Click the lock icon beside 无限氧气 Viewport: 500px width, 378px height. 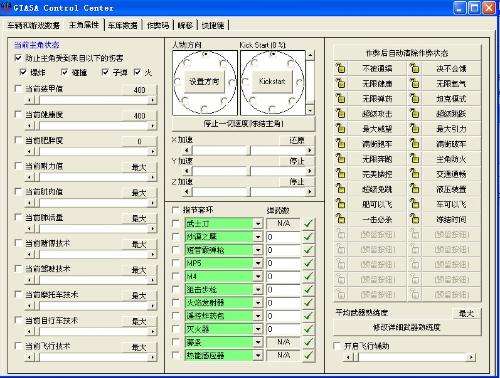pyautogui.click(x=415, y=83)
